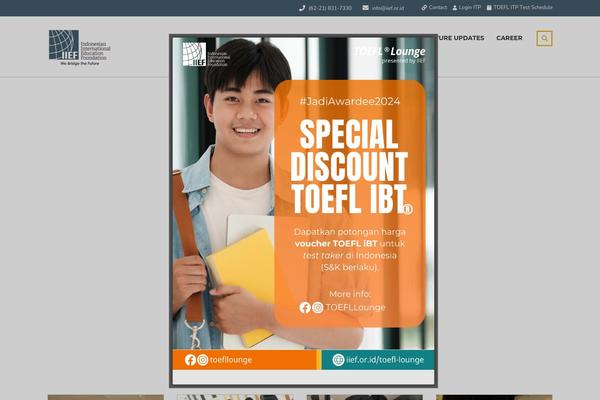Click the toefllounge handle in the poster footer
Viewport: 600px width, 400px height.
point(231,360)
